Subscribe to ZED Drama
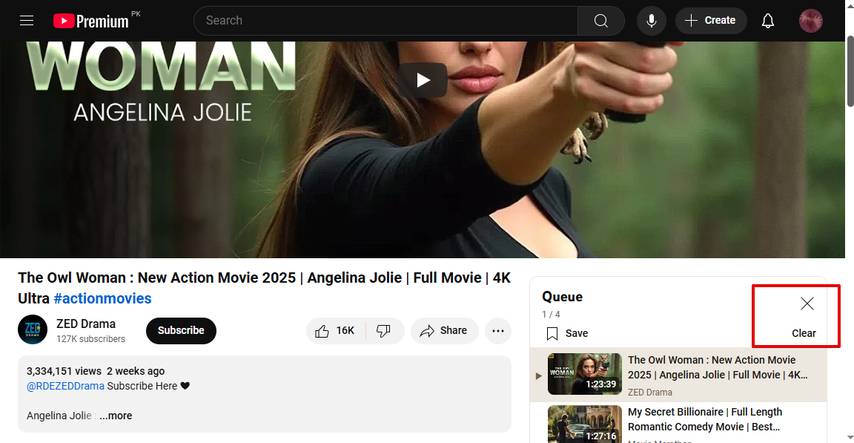The image size is (854, 443). 181,331
